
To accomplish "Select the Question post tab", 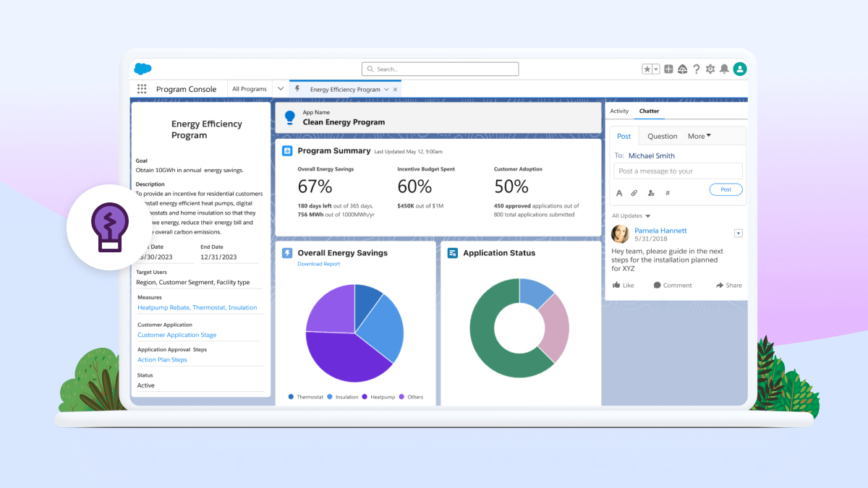I will point(662,136).
